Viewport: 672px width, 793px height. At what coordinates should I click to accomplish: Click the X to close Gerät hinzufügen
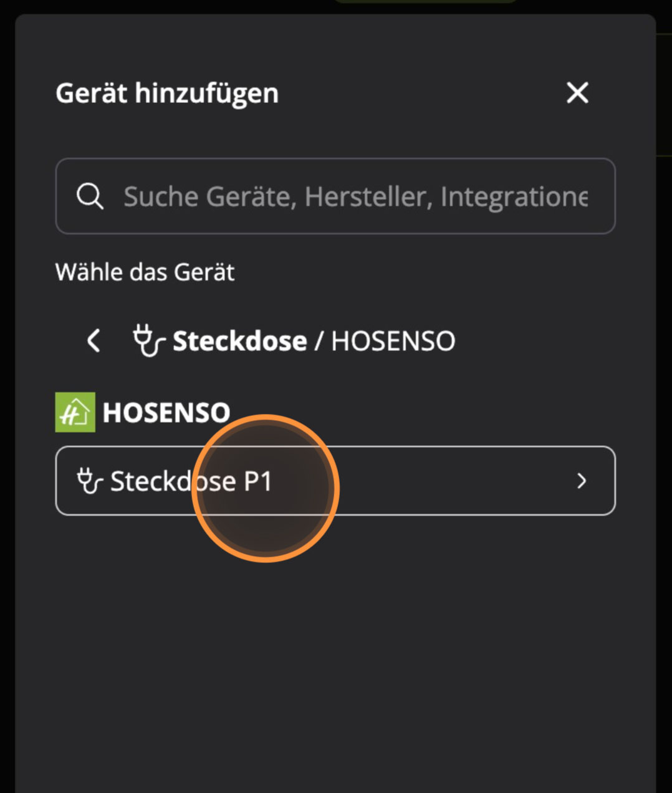pos(577,94)
